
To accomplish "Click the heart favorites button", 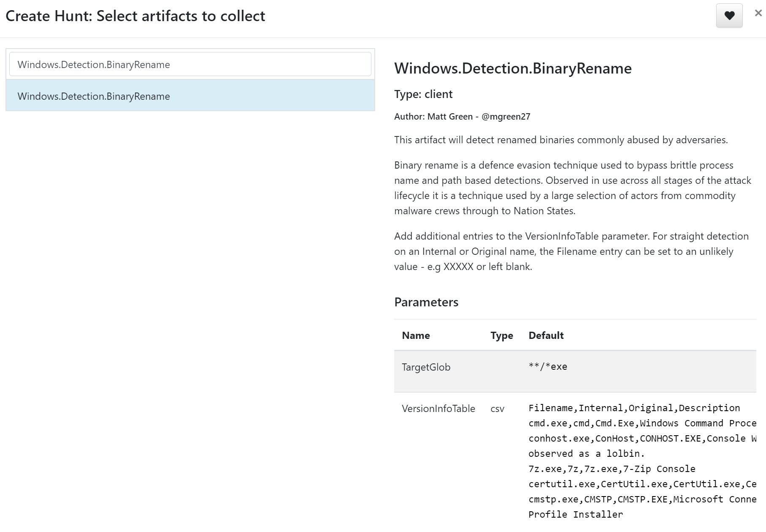I will click(729, 16).
